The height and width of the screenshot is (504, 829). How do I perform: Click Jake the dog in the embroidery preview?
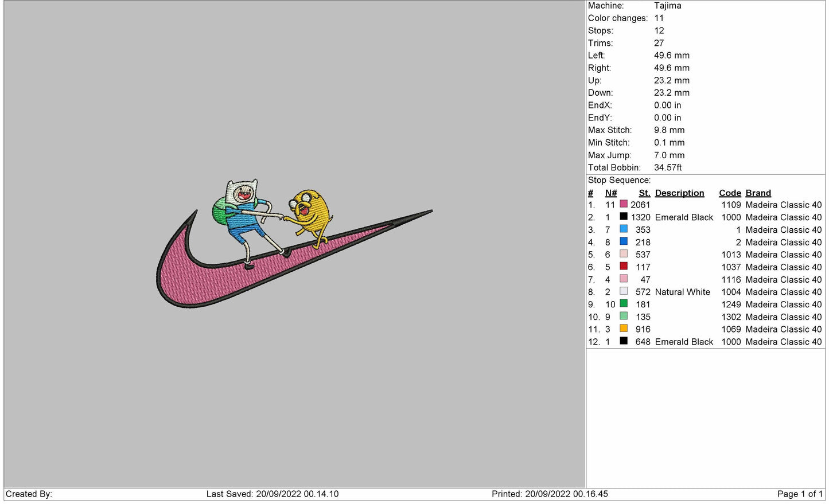click(x=310, y=212)
